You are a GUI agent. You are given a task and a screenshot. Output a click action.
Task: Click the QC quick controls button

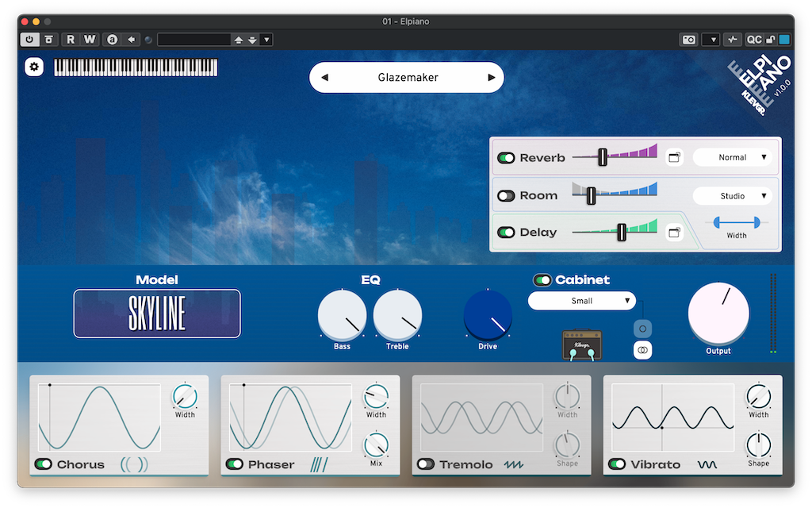point(754,40)
